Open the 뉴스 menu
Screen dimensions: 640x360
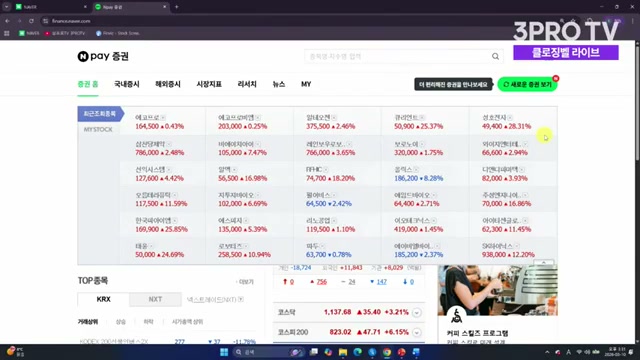[279, 84]
